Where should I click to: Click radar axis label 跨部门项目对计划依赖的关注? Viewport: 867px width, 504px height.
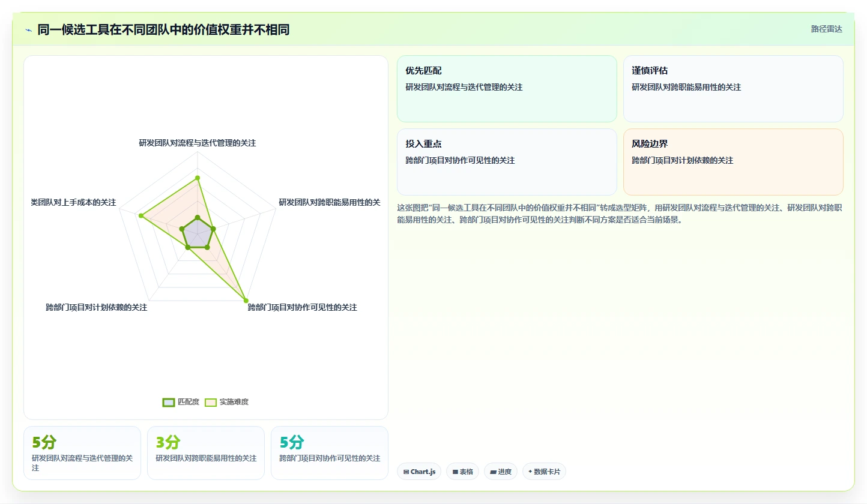coord(97,307)
